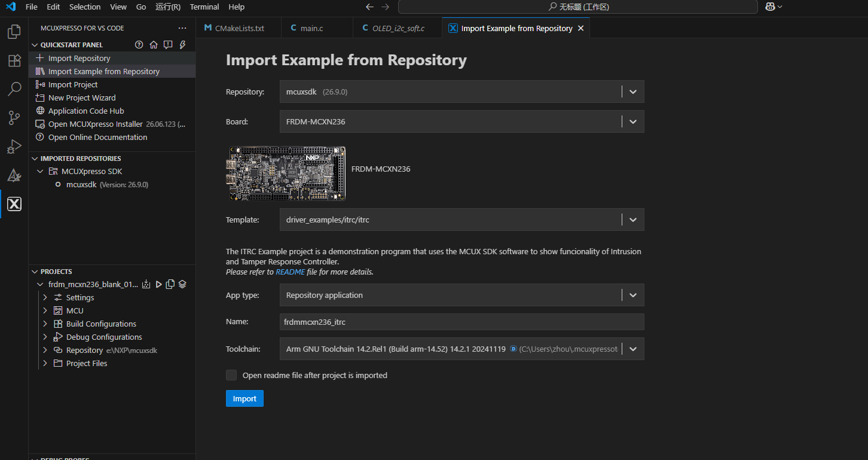Open the MCUXpresso sidebar more actions menu

[x=182, y=28]
